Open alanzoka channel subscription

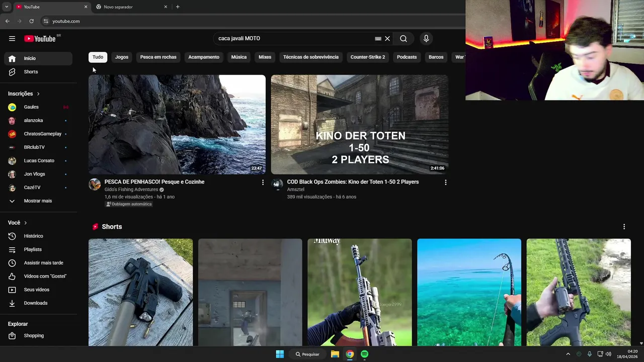coord(38,121)
